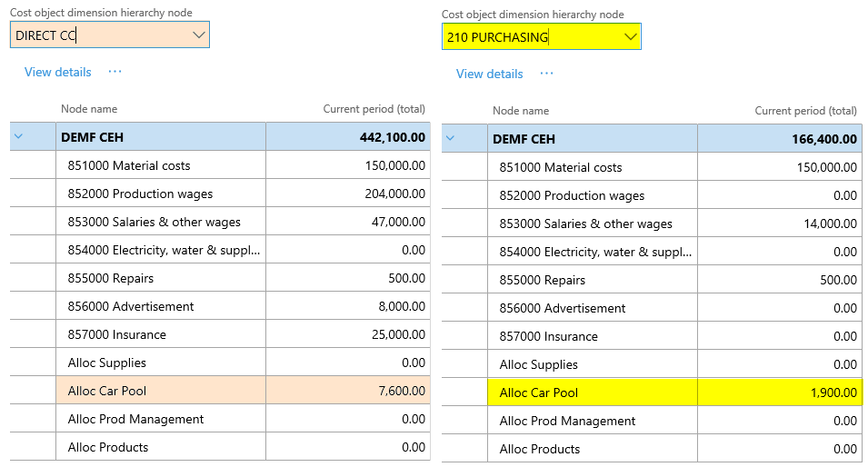Select 857000 Insurance row in right grid
868x467 pixels.
[x=548, y=336]
